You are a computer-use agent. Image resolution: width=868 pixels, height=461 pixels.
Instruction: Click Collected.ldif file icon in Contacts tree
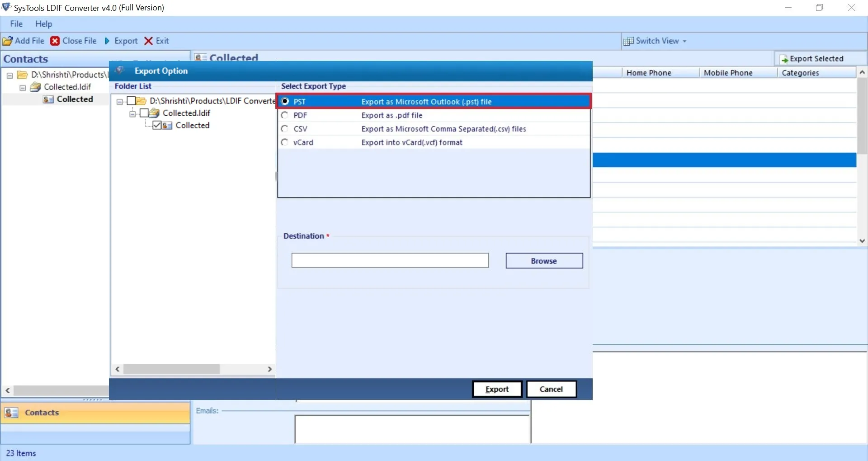[x=35, y=87]
